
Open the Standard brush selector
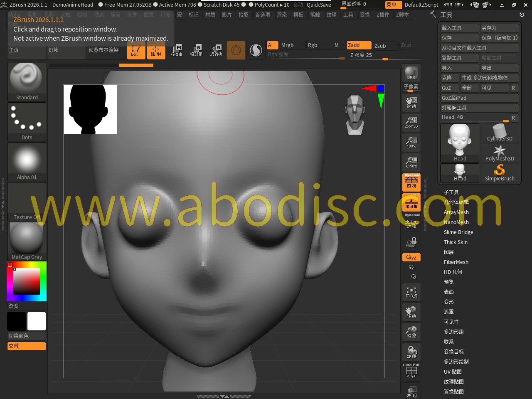(27, 81)
